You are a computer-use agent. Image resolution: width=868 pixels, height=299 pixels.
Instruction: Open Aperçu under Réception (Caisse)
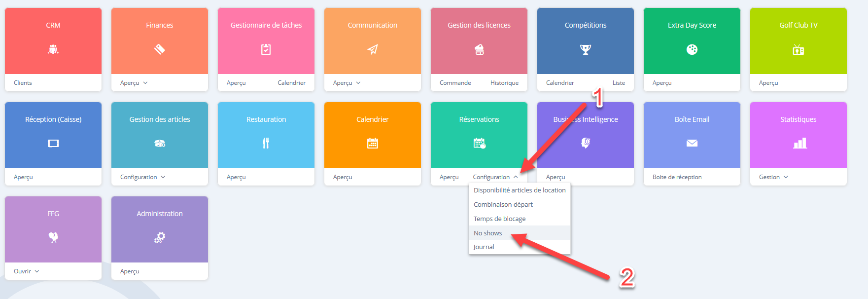pyautogui.click(x=23, y=177)
